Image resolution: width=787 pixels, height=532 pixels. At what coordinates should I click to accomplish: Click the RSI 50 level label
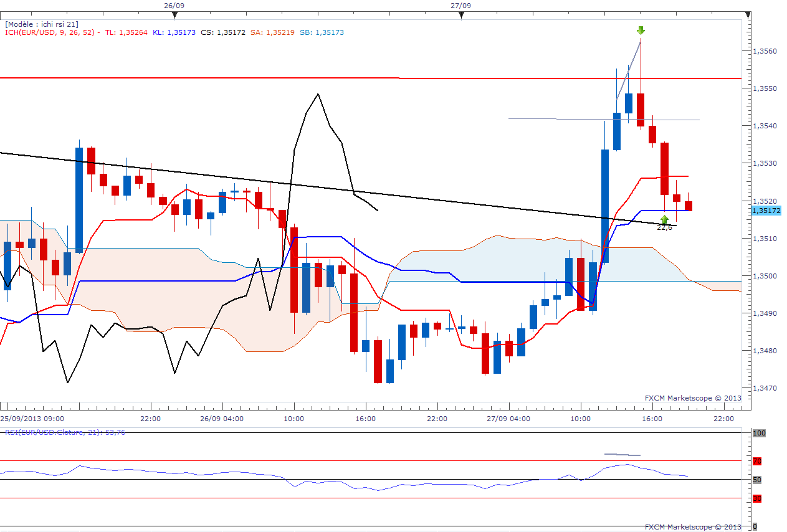tap(758, 480)
